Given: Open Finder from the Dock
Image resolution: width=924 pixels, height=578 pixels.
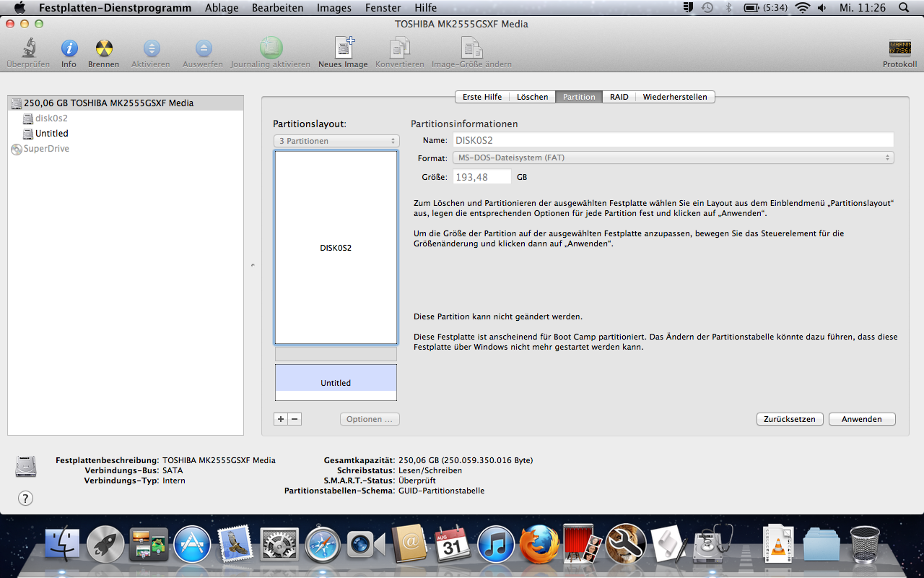Looking at the screenshot, I should (x=63, y=544).
